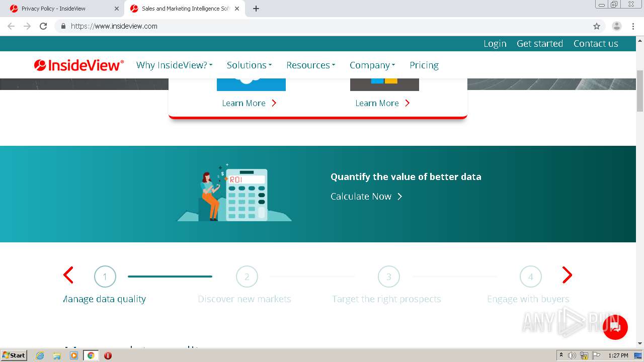The height and width of the screenshot is (362, 644).
Task: Go back with the browser back arrow
Action: coord(11,26)
